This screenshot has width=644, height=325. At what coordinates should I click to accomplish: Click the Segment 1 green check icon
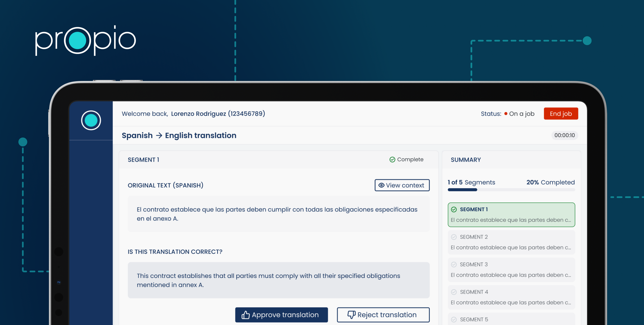(x=454, y=209)
